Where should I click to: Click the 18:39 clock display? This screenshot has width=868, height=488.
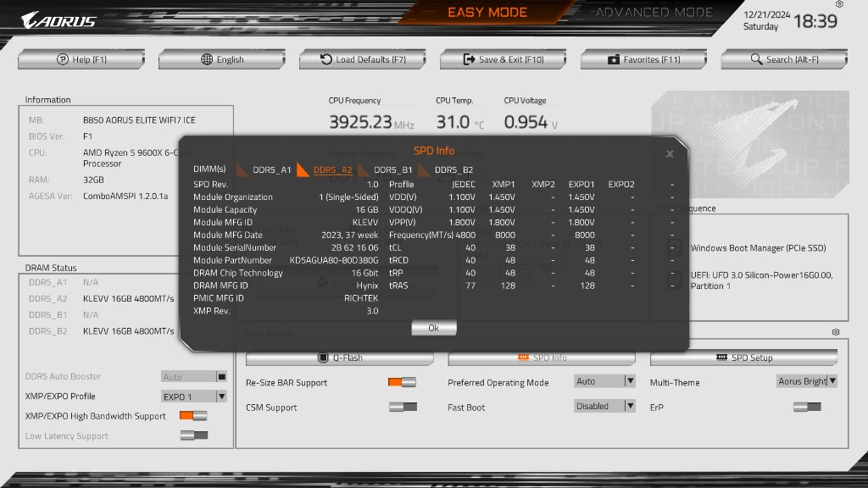pyautogui.click(x=815, y=21)
